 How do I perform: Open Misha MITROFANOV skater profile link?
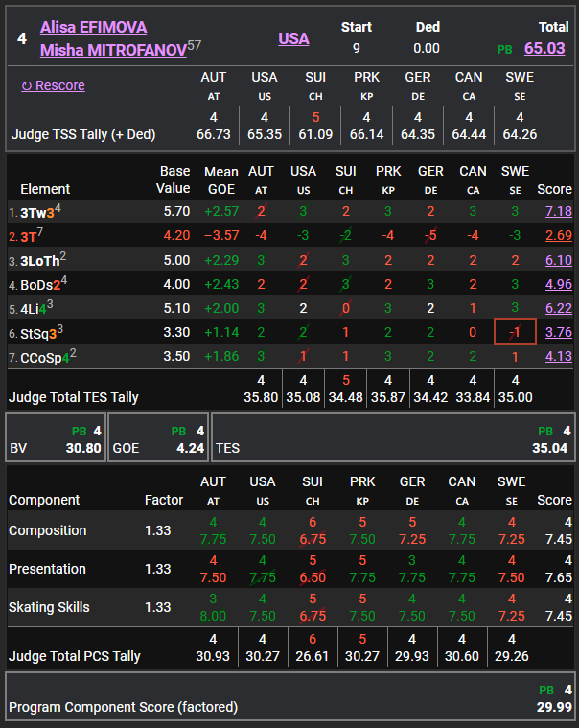113,49
